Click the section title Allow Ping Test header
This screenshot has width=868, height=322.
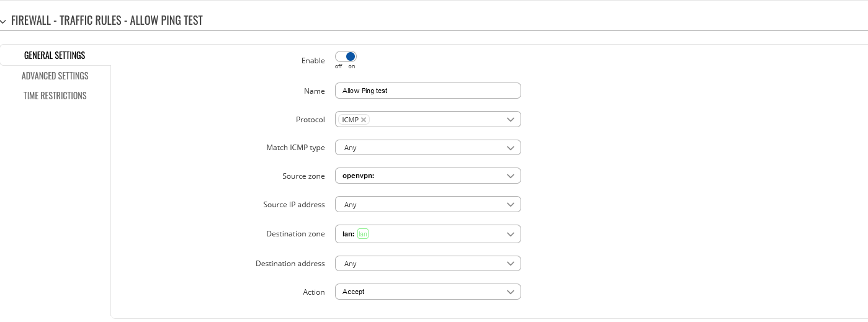coord(107,20)
